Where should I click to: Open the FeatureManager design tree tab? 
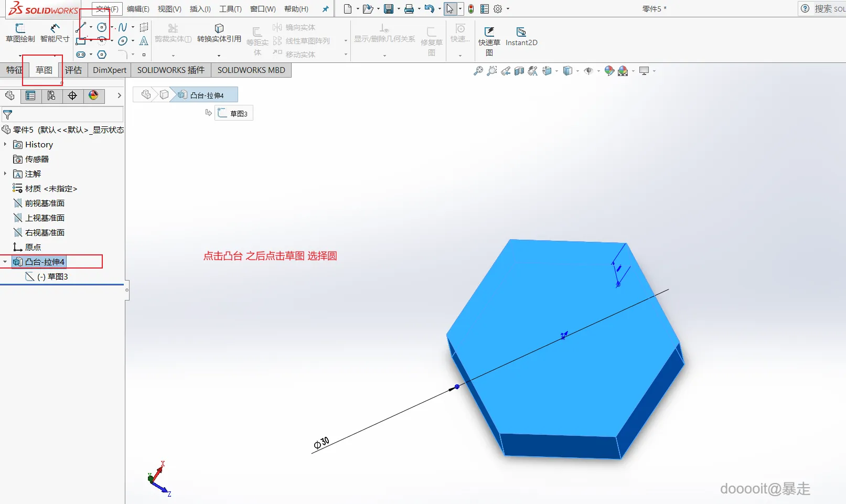10,95
